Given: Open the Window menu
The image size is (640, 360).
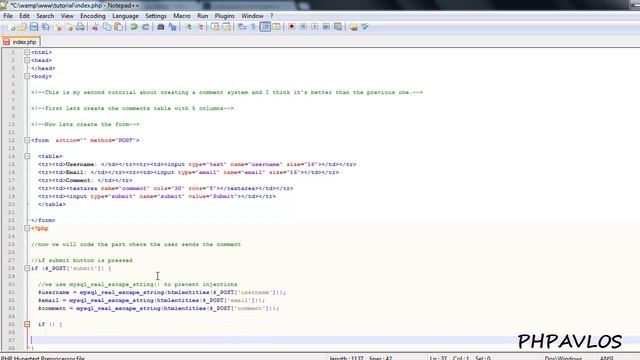Looking at the screenshot, I should point(252,16).
